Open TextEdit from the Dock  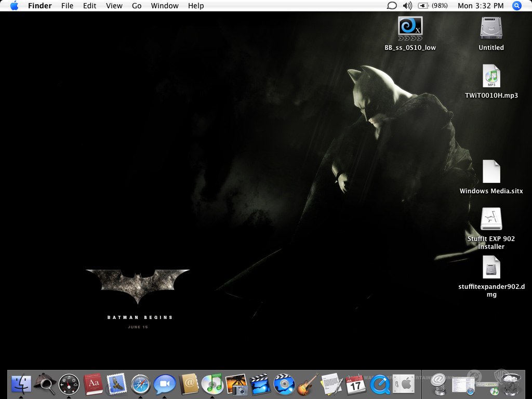331,384
